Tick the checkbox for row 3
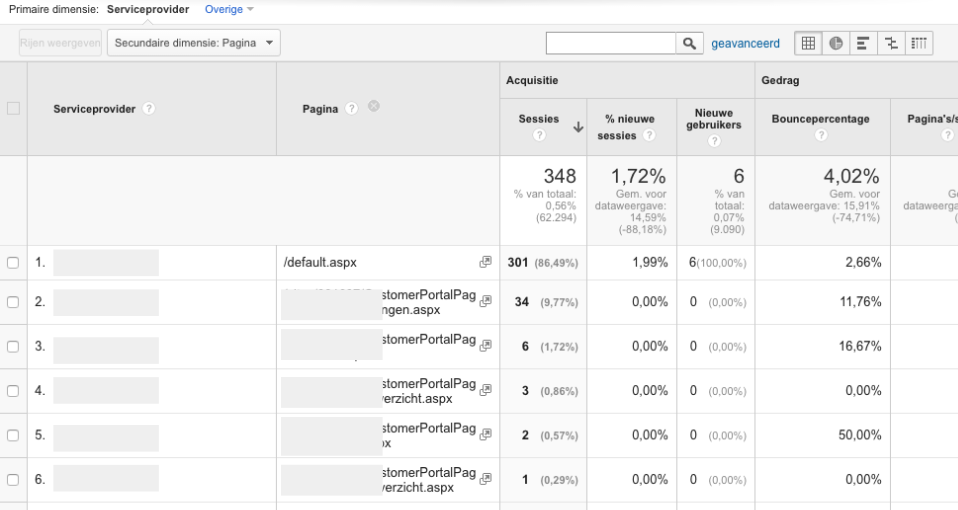Viewport: 958px width, 510px height. pos(13,346)
